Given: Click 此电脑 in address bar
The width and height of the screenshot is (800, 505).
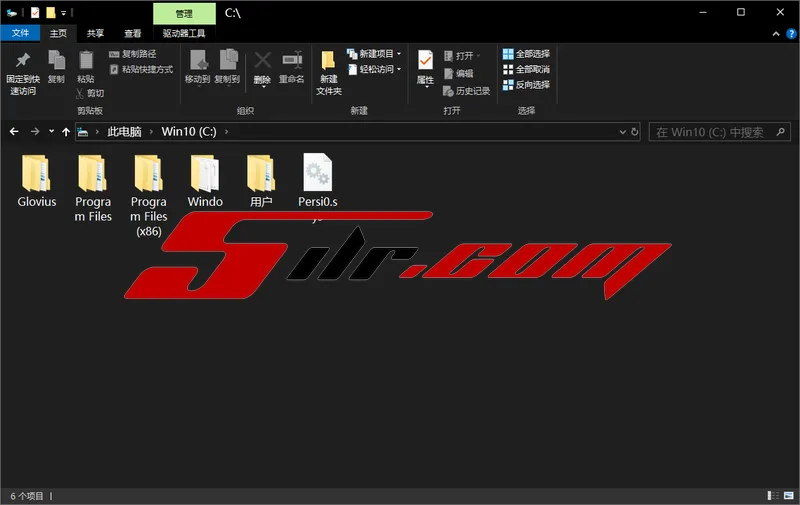Looking at the screenshot, I should point(124,132).
